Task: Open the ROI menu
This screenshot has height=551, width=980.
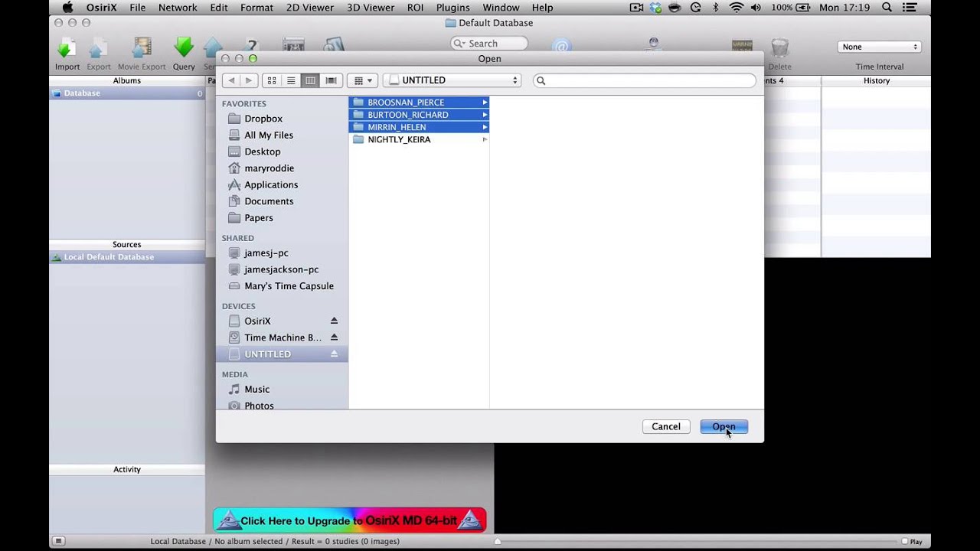Action: coord(416,8)
